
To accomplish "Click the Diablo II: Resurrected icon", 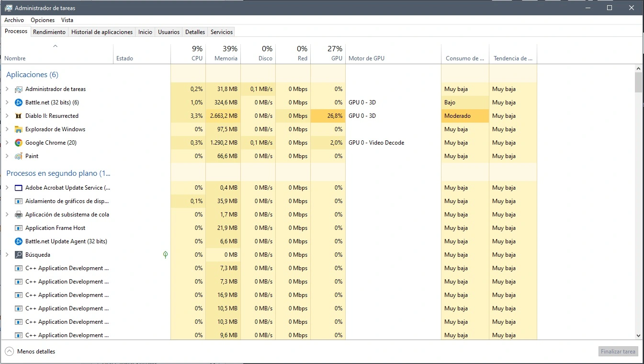I will click(19, 116).
